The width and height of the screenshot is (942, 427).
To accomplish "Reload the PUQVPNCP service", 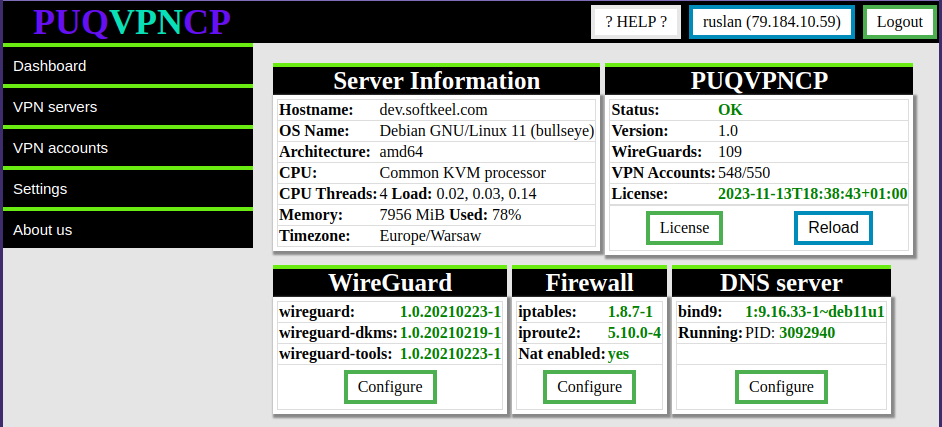I will (x=833, y=228).
